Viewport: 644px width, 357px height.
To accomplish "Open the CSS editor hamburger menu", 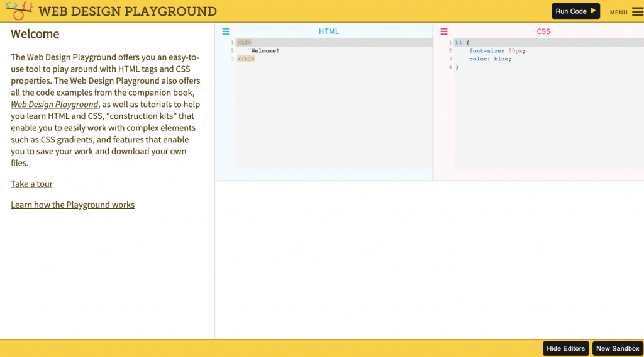I will tap(444, 31).
